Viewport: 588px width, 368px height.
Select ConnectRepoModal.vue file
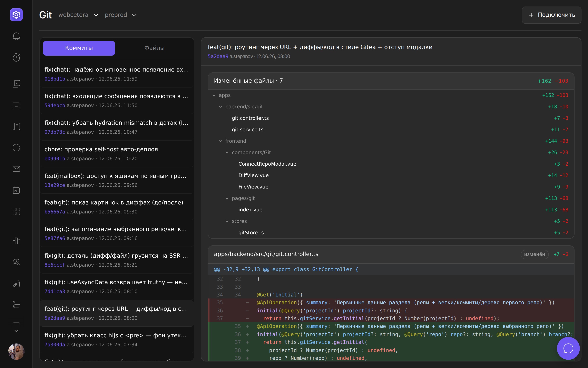pos(391,164)
